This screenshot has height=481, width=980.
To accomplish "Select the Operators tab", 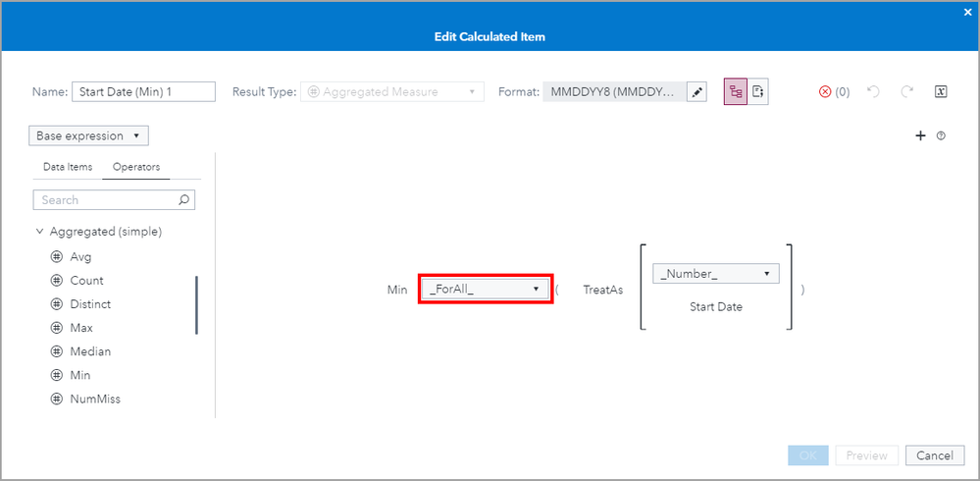I will [136, 167].
